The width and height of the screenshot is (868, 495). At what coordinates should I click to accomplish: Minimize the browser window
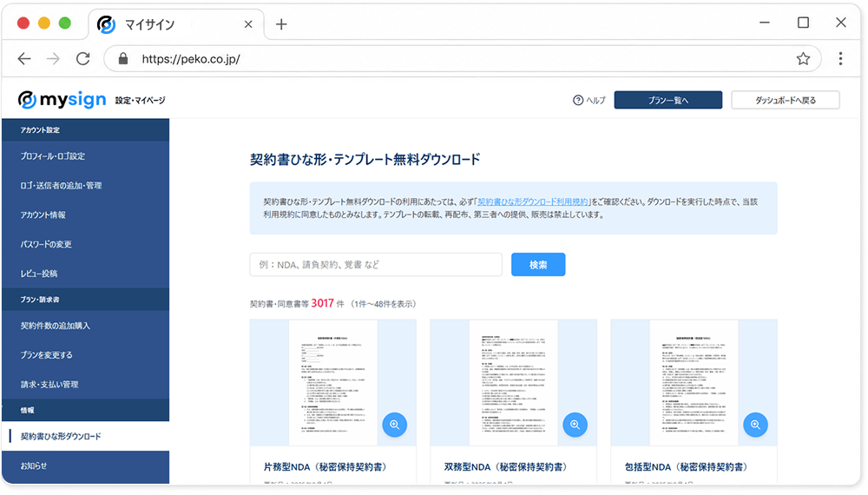(x=765, y=23)
